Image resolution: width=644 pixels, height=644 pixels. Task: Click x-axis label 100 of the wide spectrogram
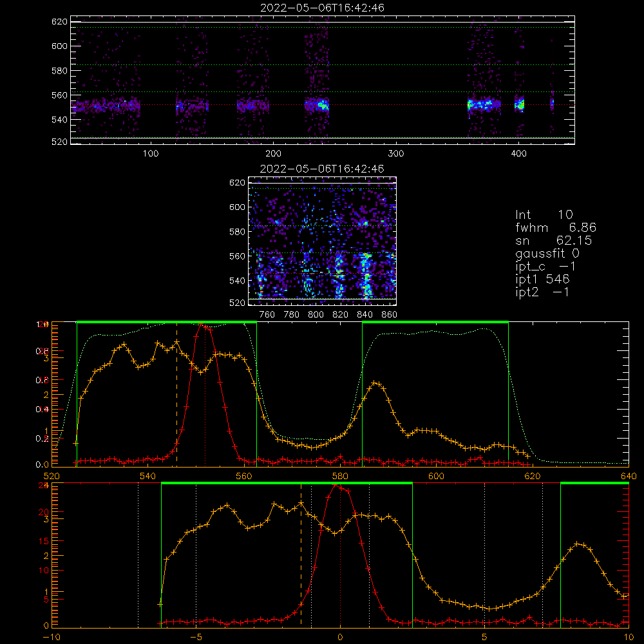(151, 154)
